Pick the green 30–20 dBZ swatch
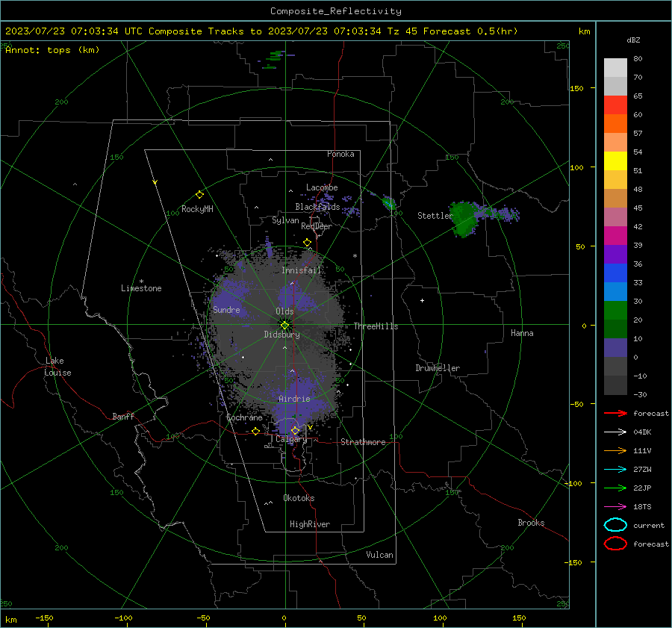 pos(615,311)
